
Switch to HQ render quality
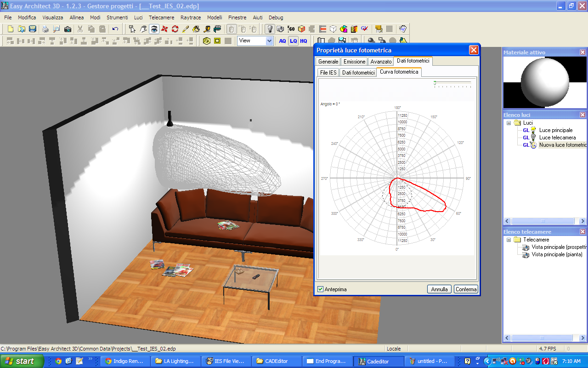click(x=304, y=41)
